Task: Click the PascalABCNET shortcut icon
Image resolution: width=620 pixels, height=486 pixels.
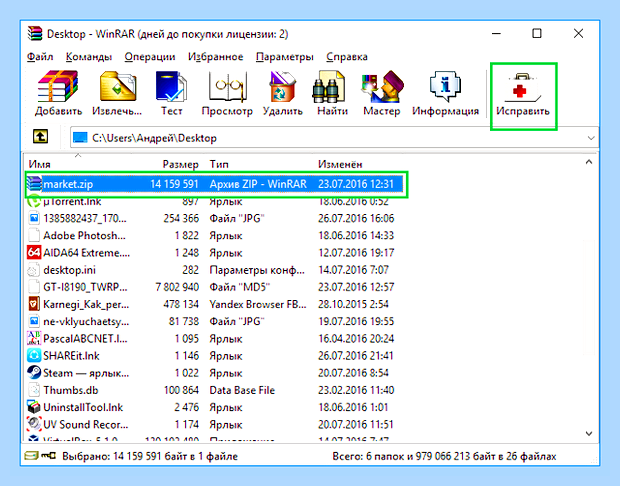Action: [x=34, y=338]
